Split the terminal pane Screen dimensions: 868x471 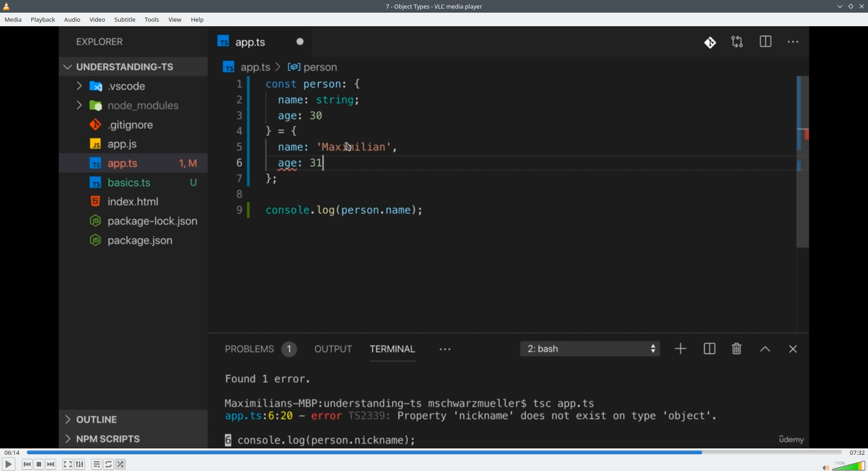710,349
